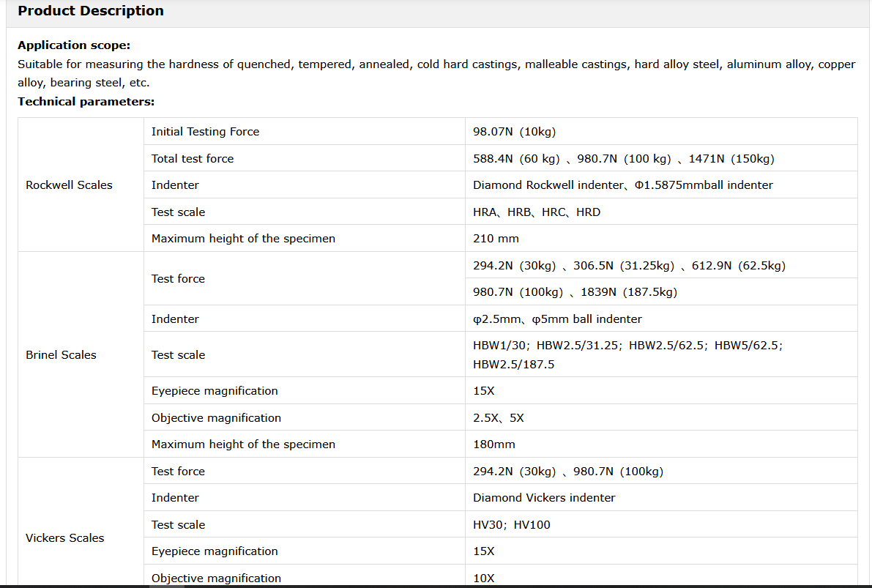The width and height of the screenshot is (872, 588).
Task: Click the "Technical parameters:" bold label
Action: 86,102
